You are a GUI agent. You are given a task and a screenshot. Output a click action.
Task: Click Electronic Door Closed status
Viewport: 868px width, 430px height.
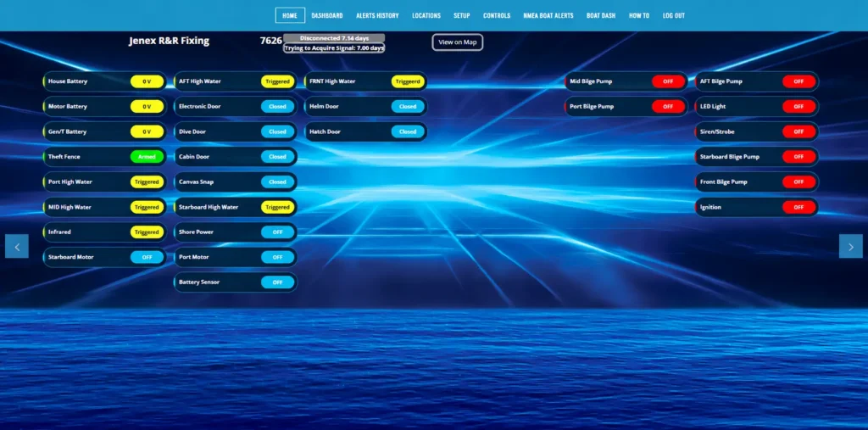278,106
